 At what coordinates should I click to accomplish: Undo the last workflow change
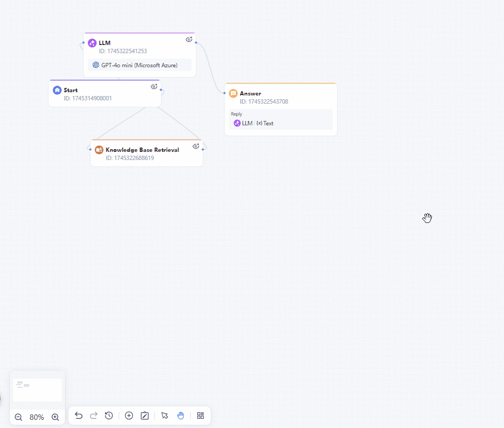pyautogui.click(x=79, y=416)
